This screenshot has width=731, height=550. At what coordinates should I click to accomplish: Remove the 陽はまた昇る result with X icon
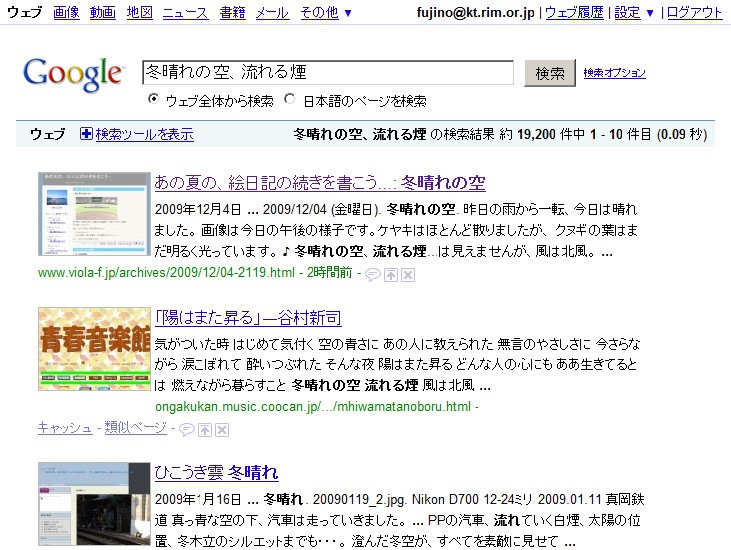point(222,430)
